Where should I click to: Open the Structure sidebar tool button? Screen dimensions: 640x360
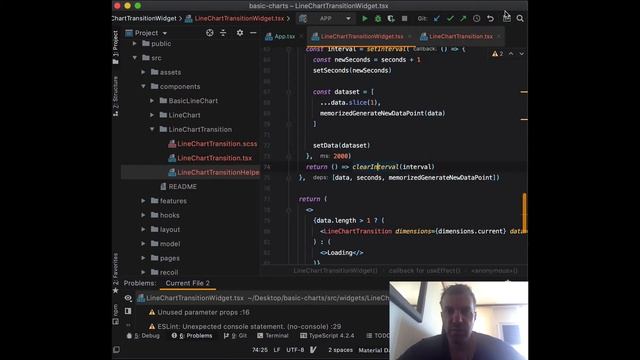(x=116, y=96)
